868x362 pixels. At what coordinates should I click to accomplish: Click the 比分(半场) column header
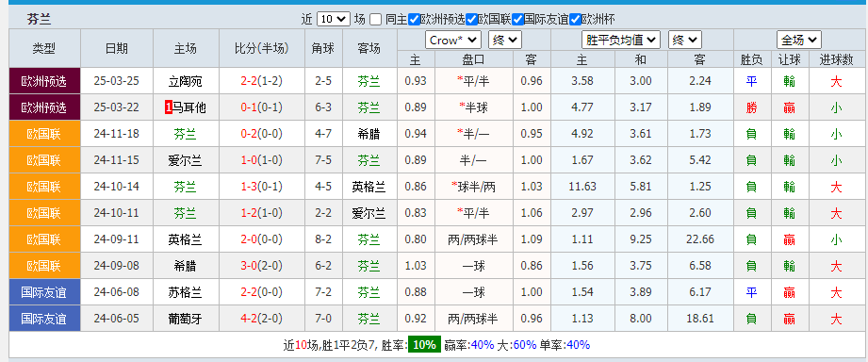point(261,48)
